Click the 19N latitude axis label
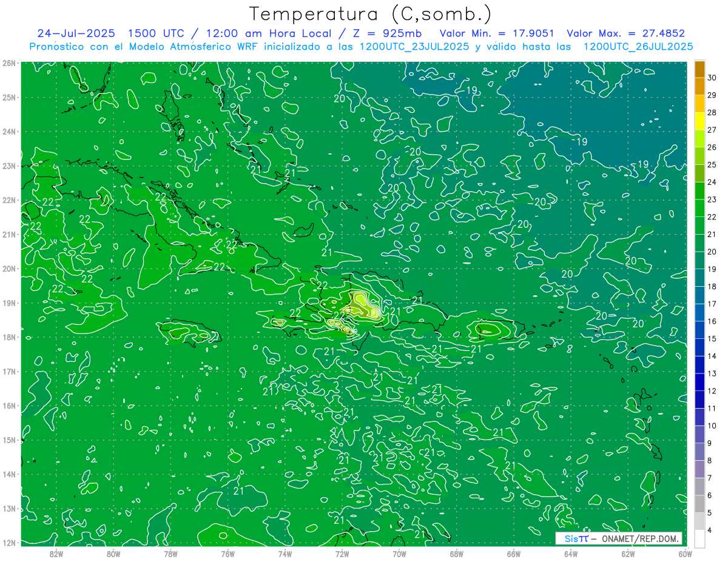 click(x=9, y=303)
